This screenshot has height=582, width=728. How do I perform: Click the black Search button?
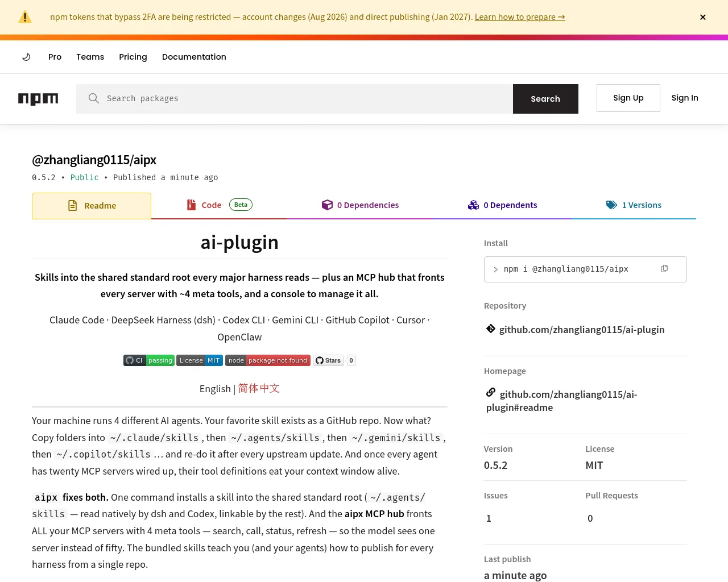pyautogui.click(x=545, y=99)
